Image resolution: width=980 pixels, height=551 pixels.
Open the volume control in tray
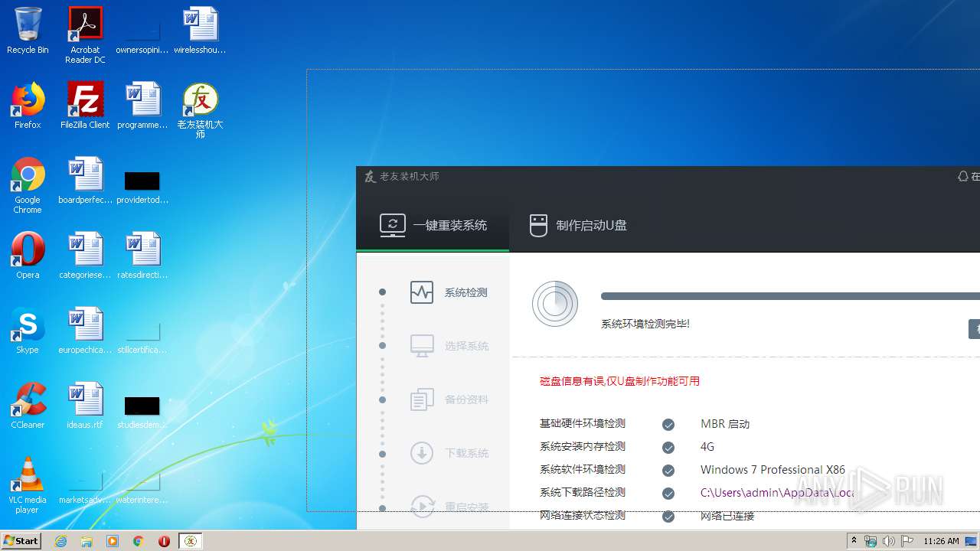[888, 541]
